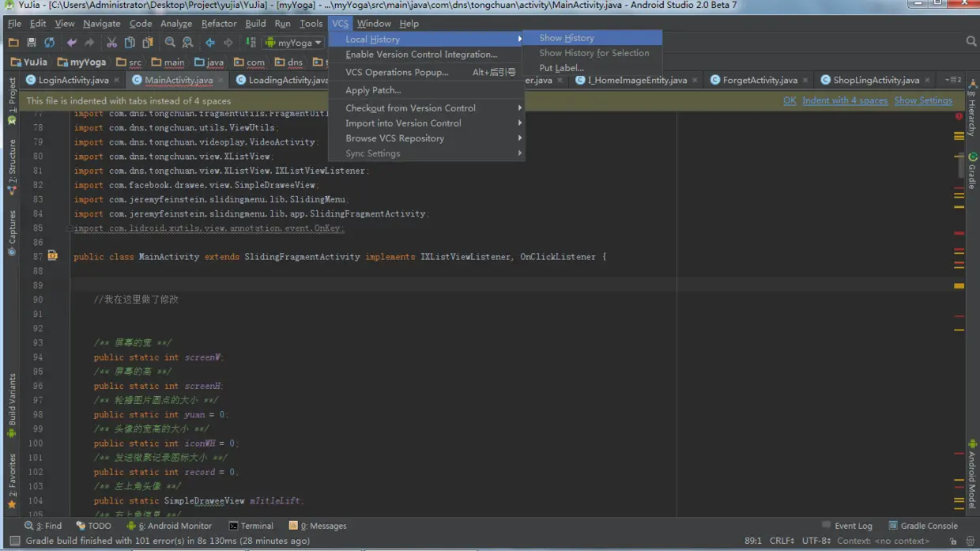
Task: Click the Save All toolbar icon
Action: (32, 43)
